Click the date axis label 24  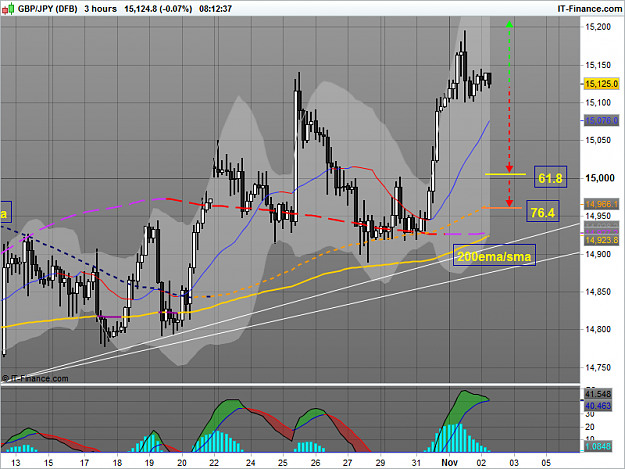[250, 463]
